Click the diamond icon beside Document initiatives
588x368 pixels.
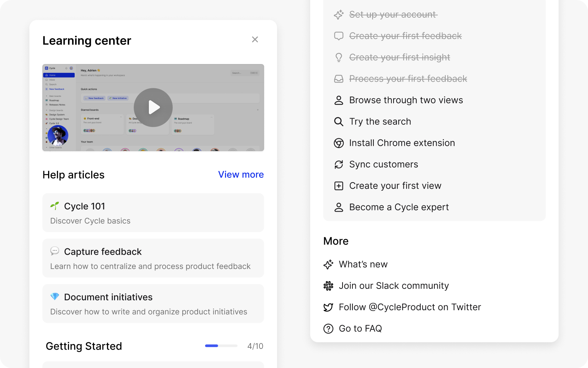55,296
